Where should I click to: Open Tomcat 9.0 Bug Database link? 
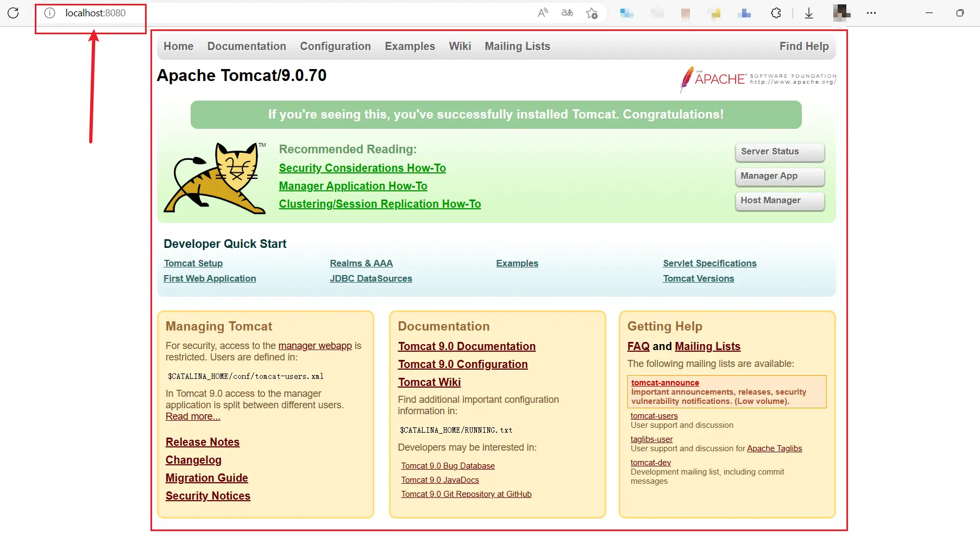448,466
